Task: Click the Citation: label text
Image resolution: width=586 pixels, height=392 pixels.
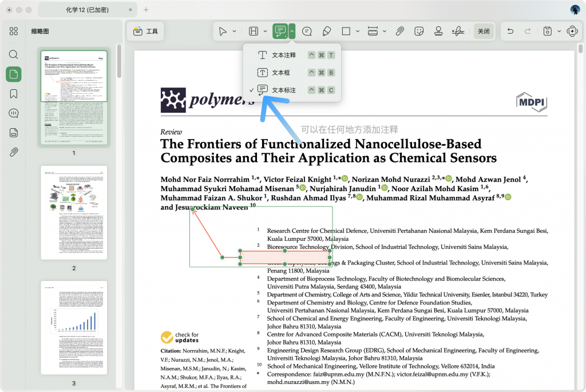Action: [171, 351]
